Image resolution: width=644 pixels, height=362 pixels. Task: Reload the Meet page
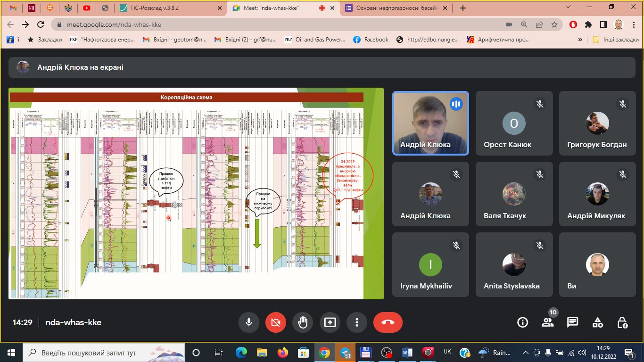point(41,25)
